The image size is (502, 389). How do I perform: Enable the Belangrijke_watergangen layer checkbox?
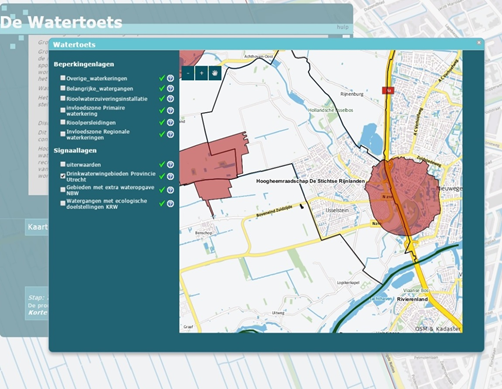tap(63, 88)
